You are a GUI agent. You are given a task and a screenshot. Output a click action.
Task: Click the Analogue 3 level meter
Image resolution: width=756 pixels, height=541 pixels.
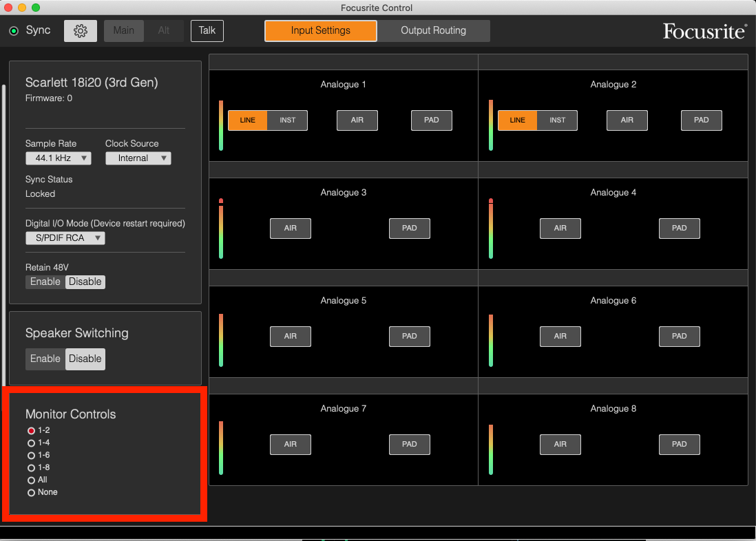221,229
